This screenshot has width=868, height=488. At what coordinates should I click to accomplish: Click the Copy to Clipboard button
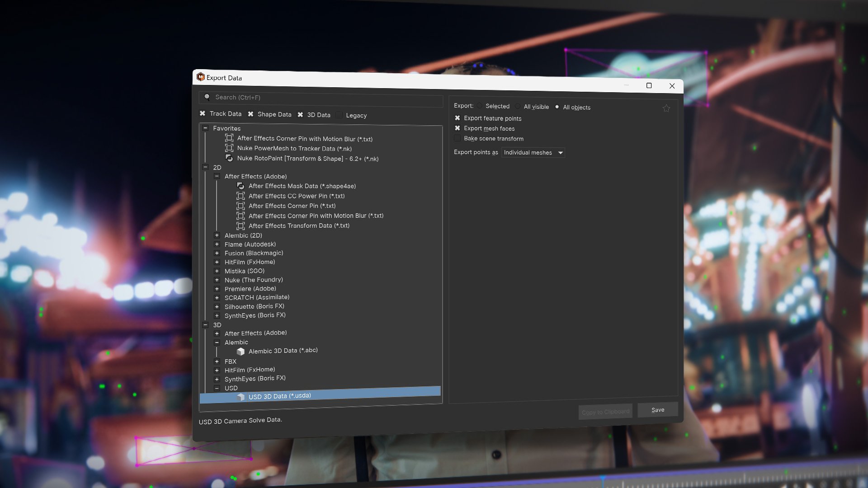605,412
